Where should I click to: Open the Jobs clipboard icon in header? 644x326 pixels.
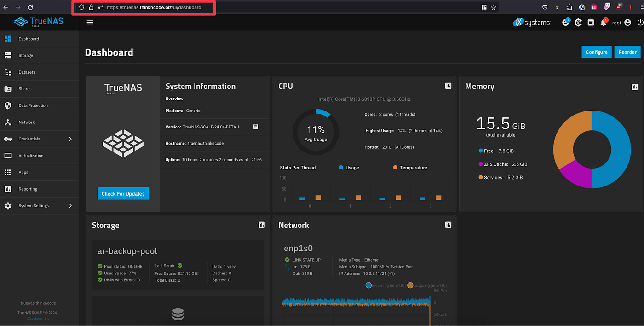591,22
